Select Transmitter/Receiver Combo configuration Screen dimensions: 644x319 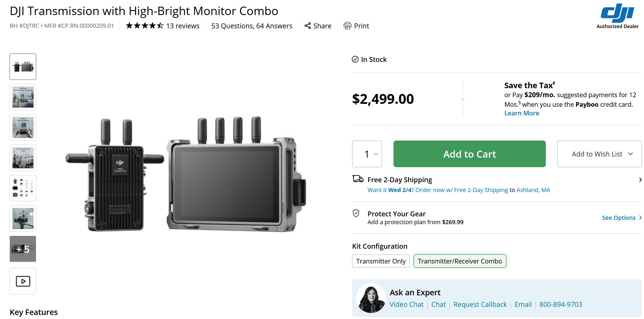click(x=460, y=261)
